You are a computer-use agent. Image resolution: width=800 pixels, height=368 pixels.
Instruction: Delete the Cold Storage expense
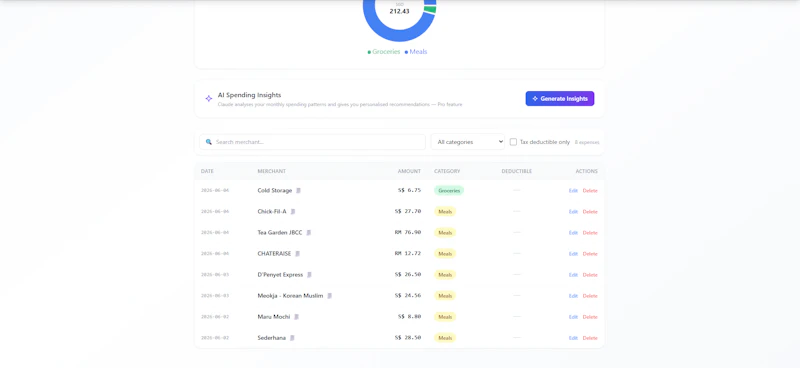(590, 190)
